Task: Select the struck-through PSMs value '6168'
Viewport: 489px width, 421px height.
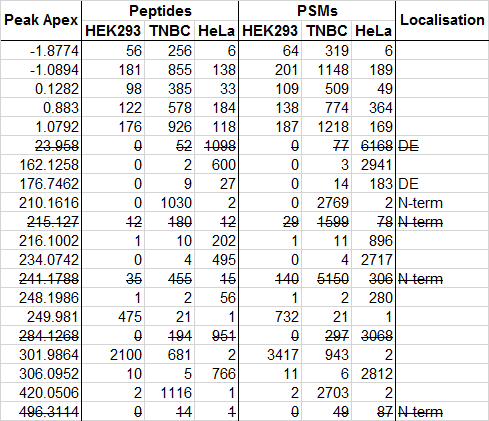Action: (x=373, y=146)
